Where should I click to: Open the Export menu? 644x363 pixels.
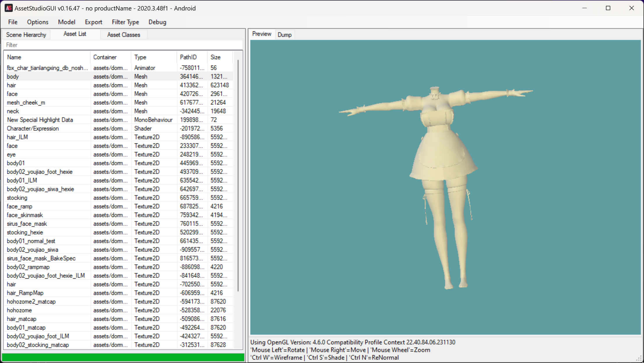coord(93,22)
